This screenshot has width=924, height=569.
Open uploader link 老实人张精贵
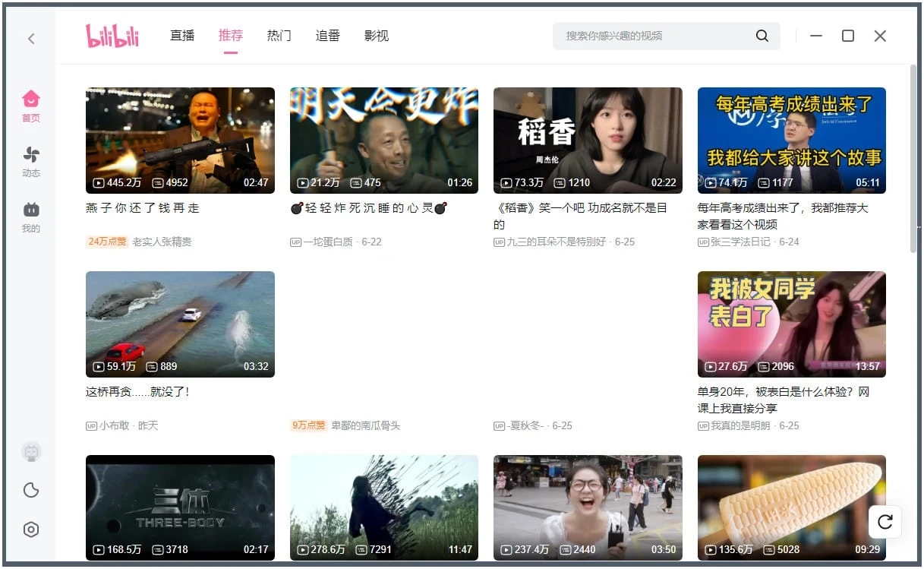click(162, 242)
